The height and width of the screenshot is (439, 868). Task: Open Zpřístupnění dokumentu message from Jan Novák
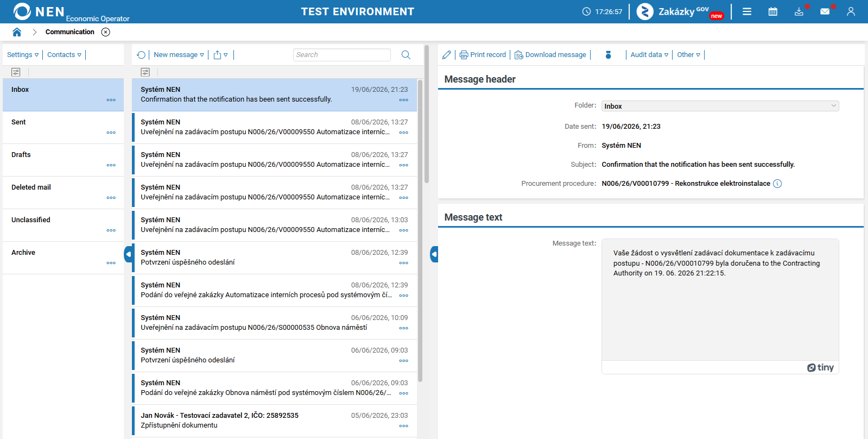(274, 421)
